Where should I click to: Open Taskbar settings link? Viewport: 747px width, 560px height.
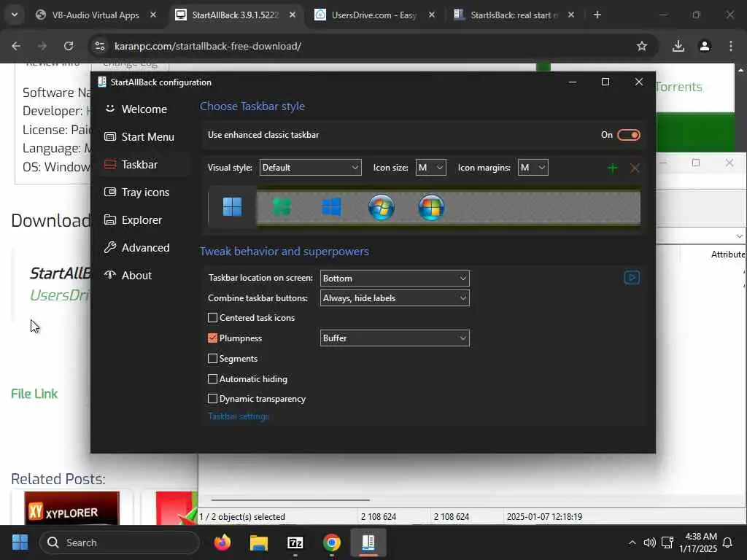239,416
